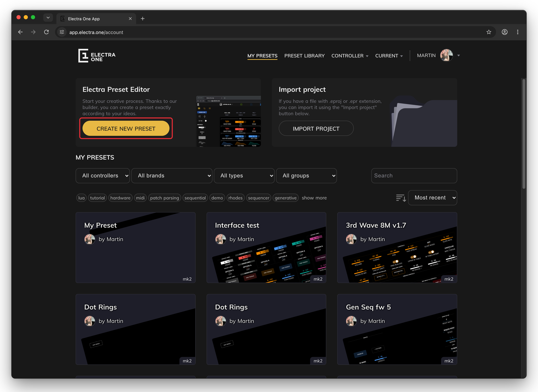The image size is (538, 392).
Task: Focus the preset Search field
Action: click(414, 176)
